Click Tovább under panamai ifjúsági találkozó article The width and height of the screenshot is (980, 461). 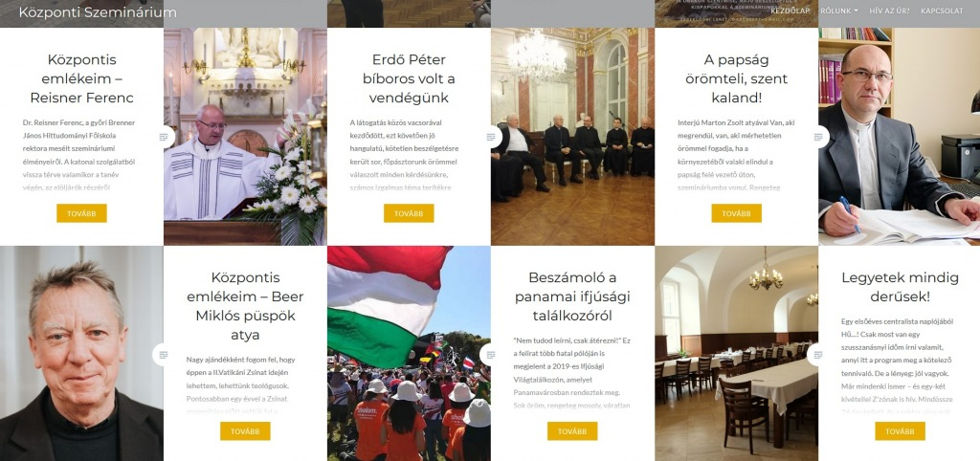tap(572, 431)
